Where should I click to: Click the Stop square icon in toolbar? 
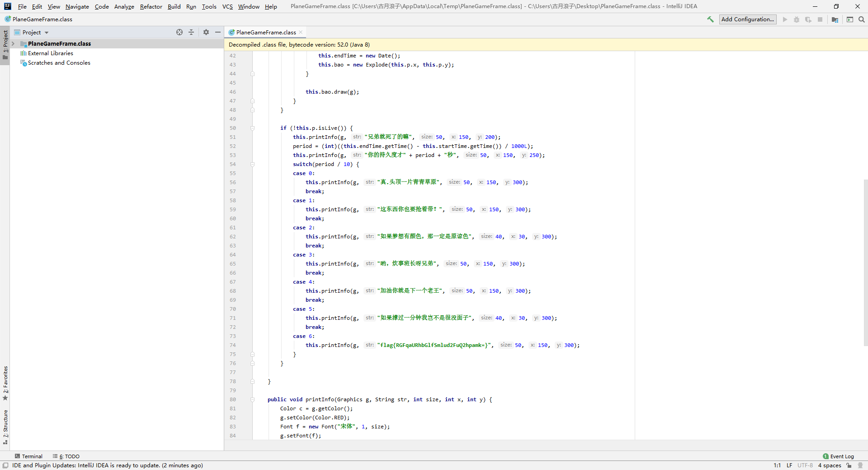pos(820,19)
